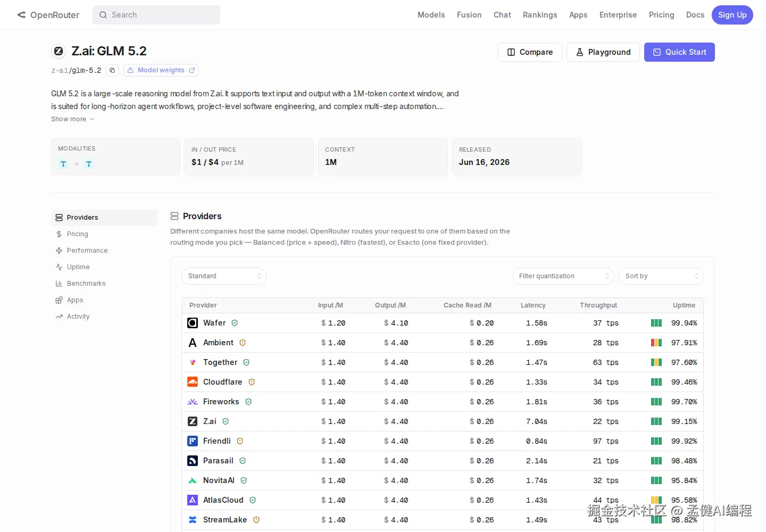This screenshot has height=532, width=766.
Task: Open the Model weights link
Action: pyautogui.click(x=161, y=70)
